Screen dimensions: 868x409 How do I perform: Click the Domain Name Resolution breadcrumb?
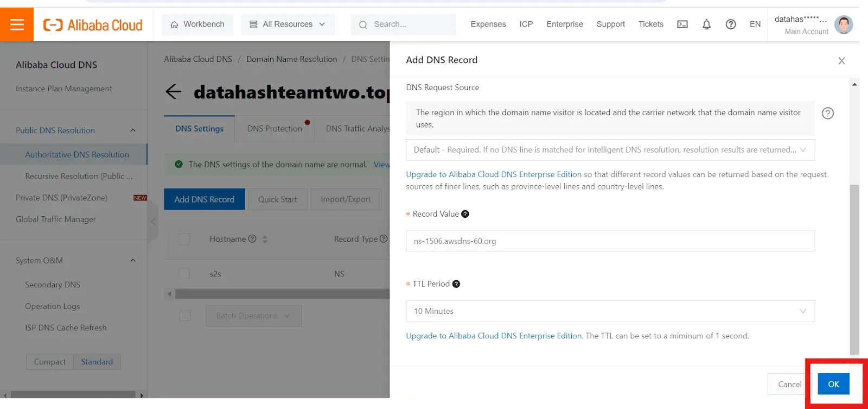(x=292, y=59)
